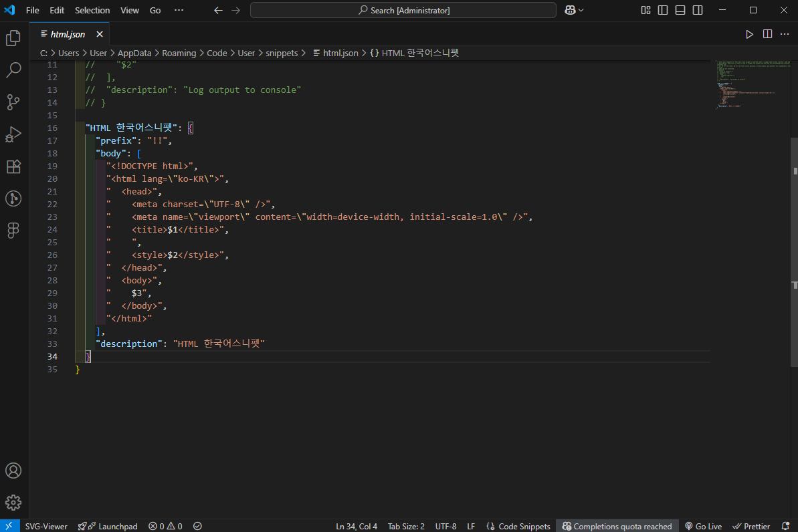Expand html.json breadcrumb segment
Image resolution: width=798 pixels, height=532 pixels.
point(335,53)
